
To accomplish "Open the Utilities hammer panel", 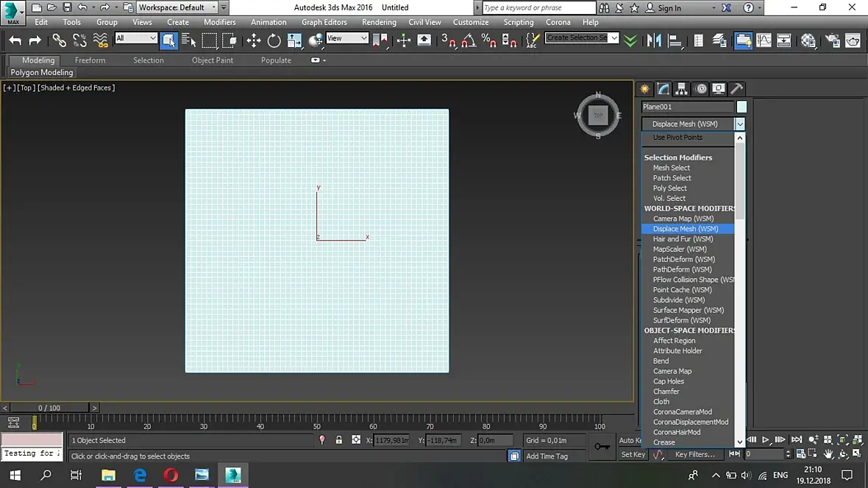I will coord(736,89).
